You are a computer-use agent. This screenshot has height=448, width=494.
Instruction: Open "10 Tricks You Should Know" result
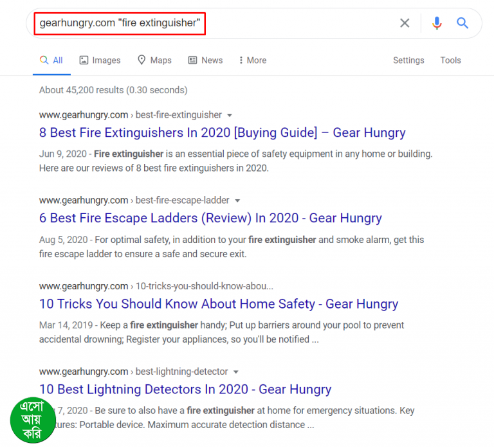tap(219, 304)
